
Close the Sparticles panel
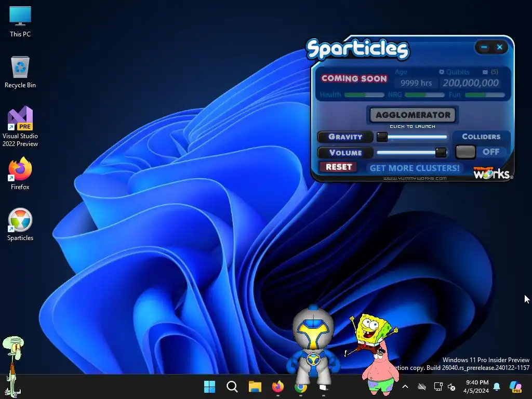tap(500, 47)
